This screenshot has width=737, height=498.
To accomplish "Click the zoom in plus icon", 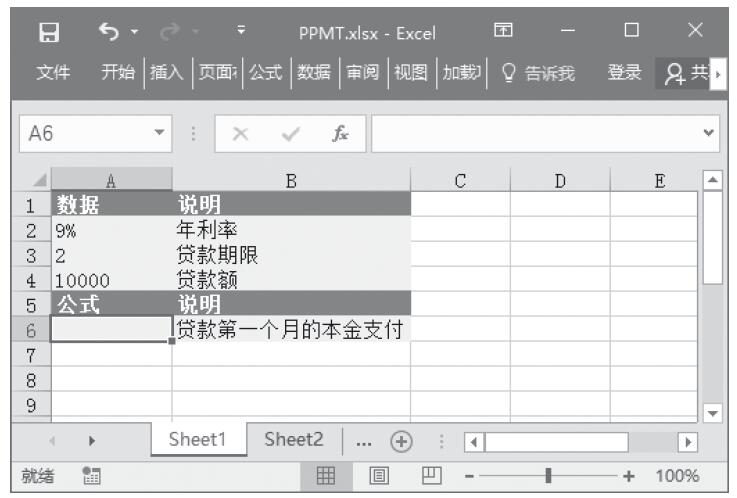I will click(x=627, y=476).
